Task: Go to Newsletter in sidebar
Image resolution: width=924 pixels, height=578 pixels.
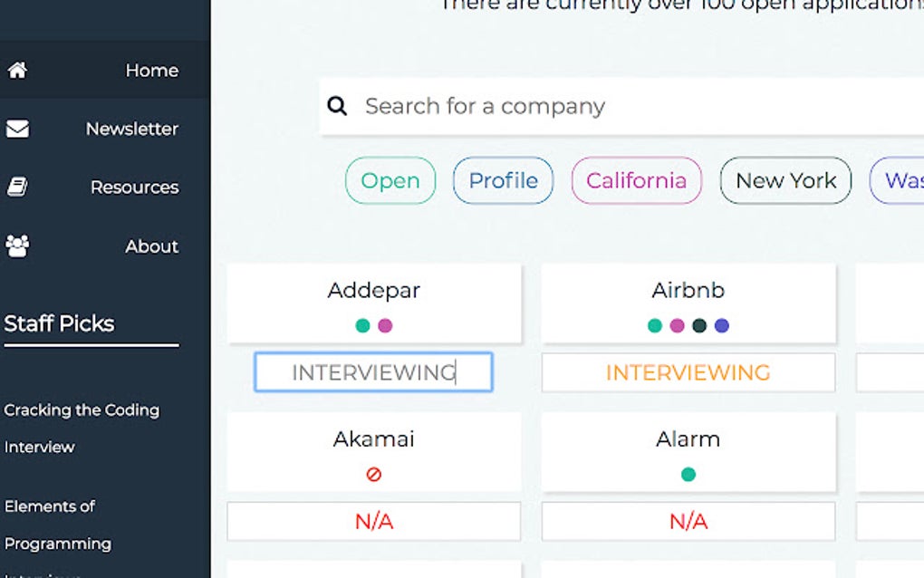Action: click(131, 129)
